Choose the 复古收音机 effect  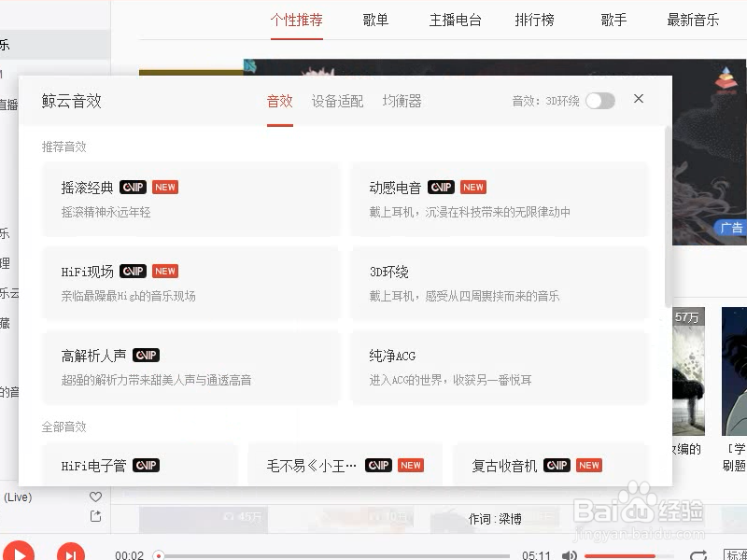(x=550, y=465)
